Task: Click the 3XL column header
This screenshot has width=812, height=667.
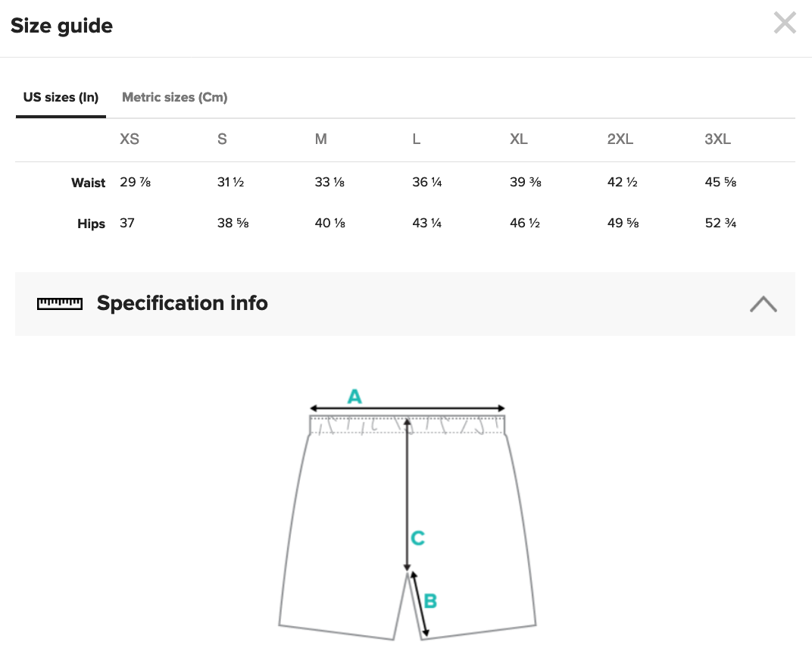Action: click(x=718, y=139)
